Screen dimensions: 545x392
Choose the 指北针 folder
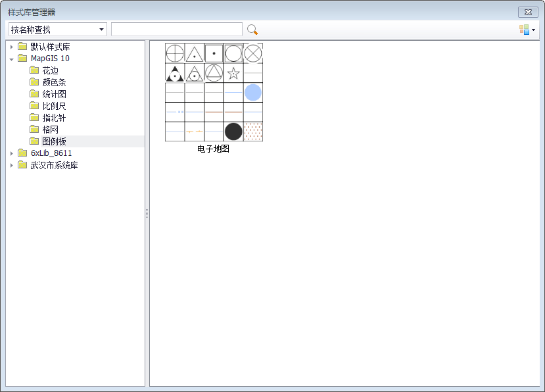point(54,118)
